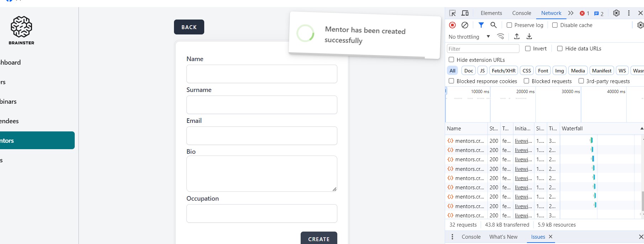Clear the network log

coord(465,25)
